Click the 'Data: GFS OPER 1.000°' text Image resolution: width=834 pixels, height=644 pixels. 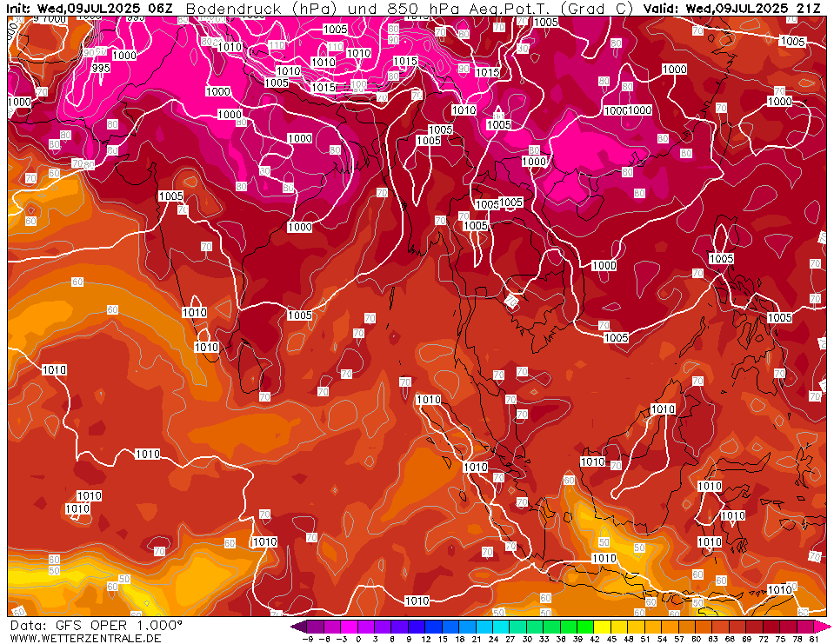(x=96, y=625)
